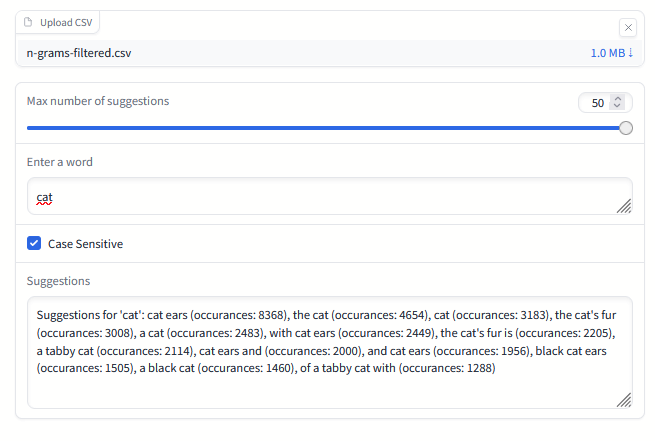Click the max suggestions number stepper arrows
Viewport: 655px width, 441px height.
coord(617,103)
